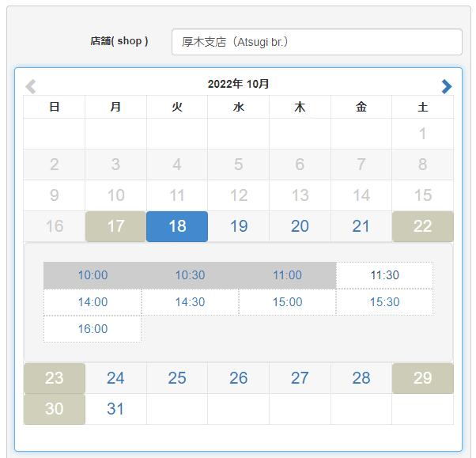Click the 10:00 time slot
This screenshot has width=476, height=458.
coord(93,275)
